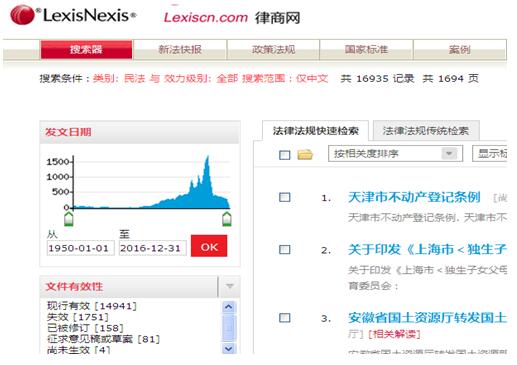Click the left date range slider handle
517x365 pixels.
pyautogui.click(x=69, y=219)
